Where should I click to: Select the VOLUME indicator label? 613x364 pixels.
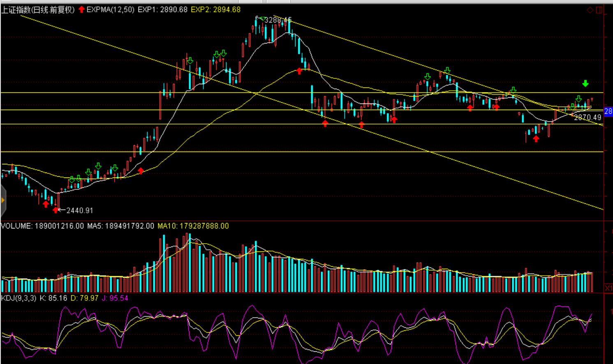[x=42, y=226]
